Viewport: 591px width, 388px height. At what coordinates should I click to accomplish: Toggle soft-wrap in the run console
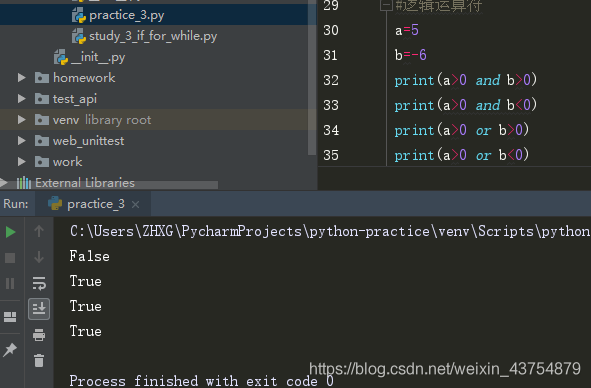coord(39,283)
